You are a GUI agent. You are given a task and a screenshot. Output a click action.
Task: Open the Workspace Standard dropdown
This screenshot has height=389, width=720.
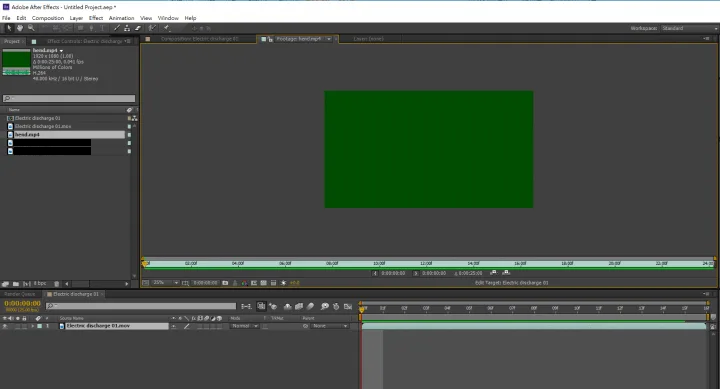(x=689, y=28)
